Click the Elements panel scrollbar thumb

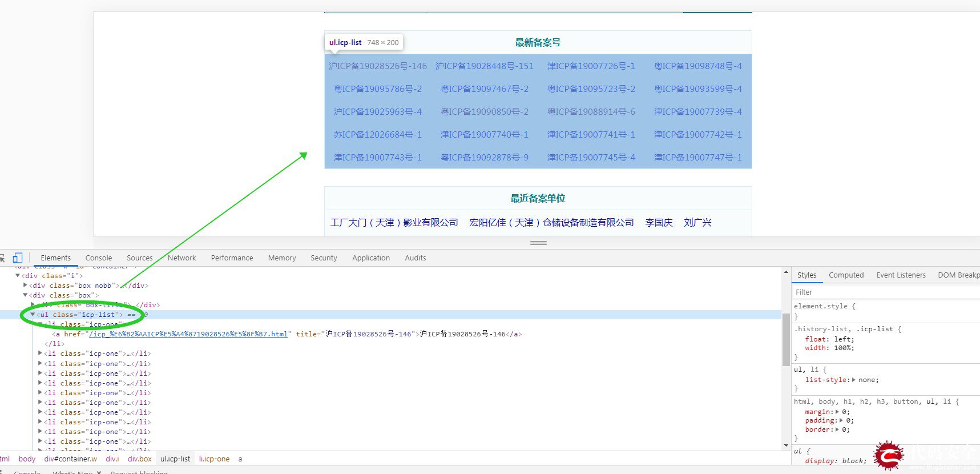point(786,339)
